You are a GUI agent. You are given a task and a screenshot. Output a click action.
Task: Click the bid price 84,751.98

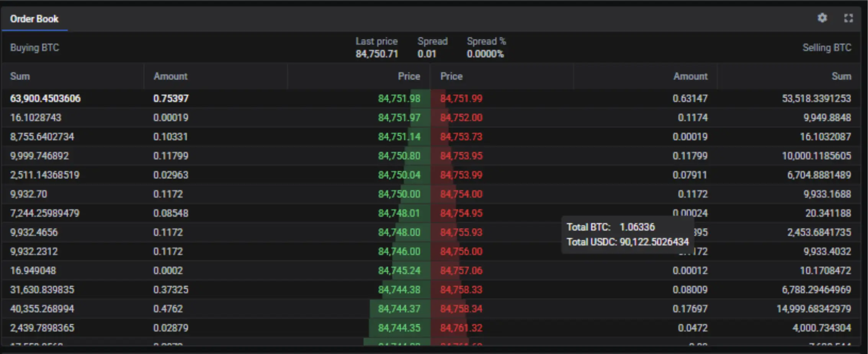(399, 98)
